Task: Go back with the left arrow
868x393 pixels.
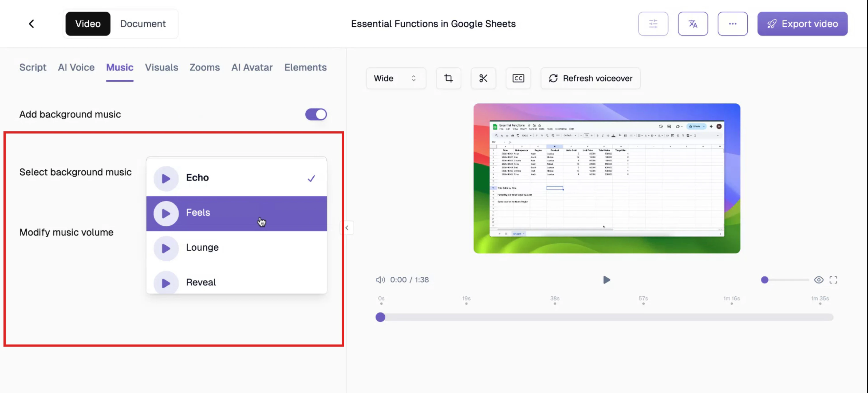Action: pos(31,24)
